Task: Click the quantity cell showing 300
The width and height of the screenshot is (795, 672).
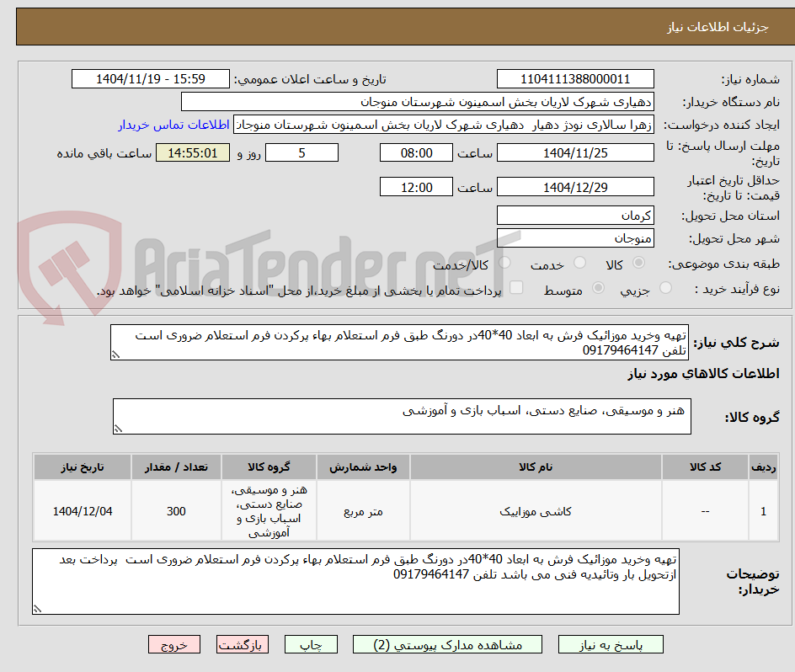Action: point(177,511)
